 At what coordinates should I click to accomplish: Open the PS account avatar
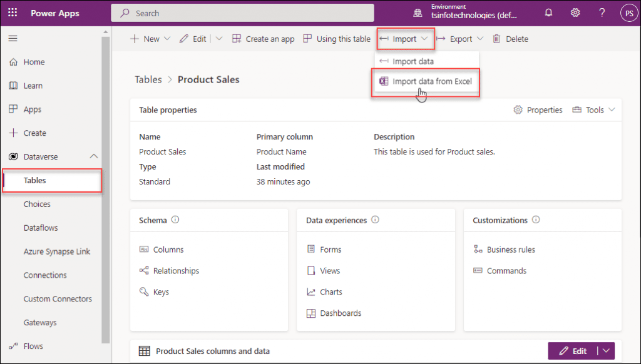628,13
